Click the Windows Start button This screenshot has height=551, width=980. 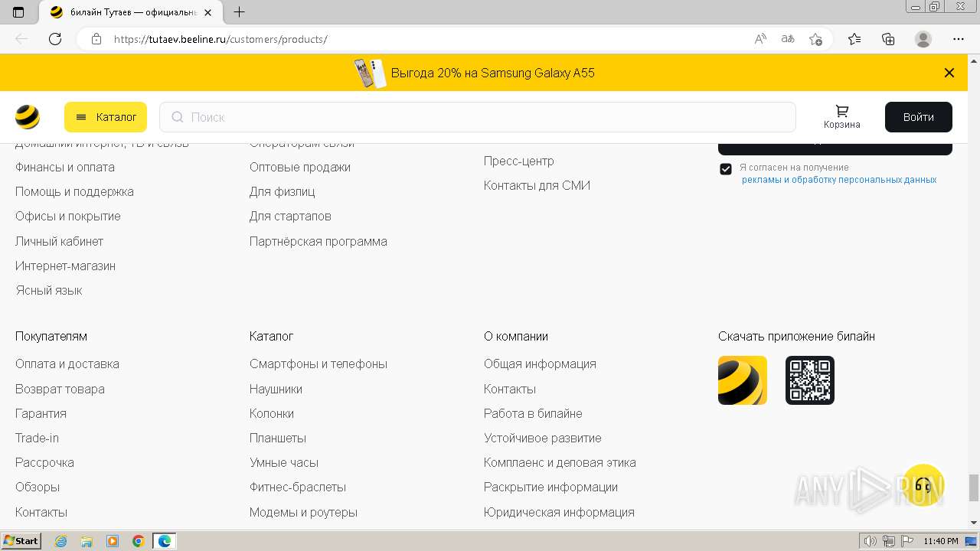point(21,541)
